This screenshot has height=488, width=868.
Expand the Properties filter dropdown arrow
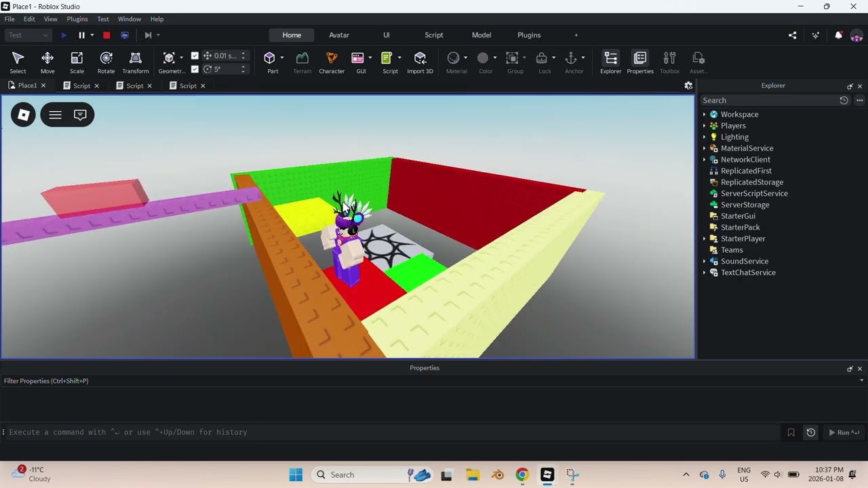[861, 381]
